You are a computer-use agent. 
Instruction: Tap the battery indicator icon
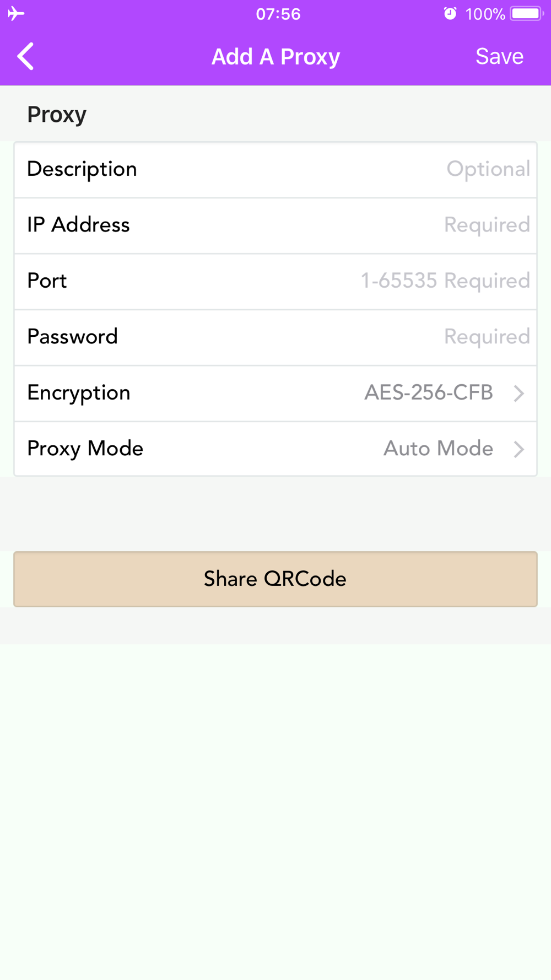527,13
